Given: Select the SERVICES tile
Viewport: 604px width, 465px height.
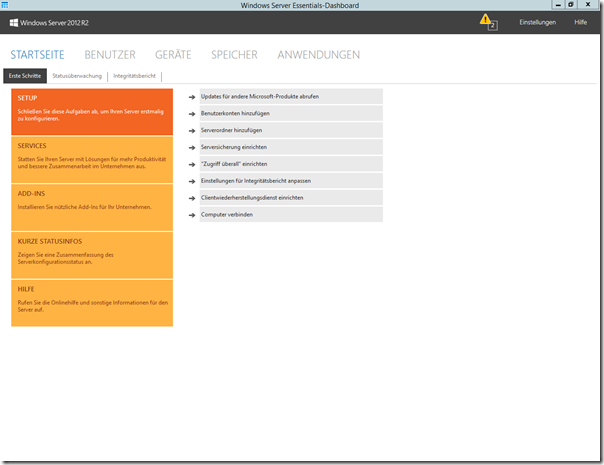Looking at the screenshot, I should [92, 159].
